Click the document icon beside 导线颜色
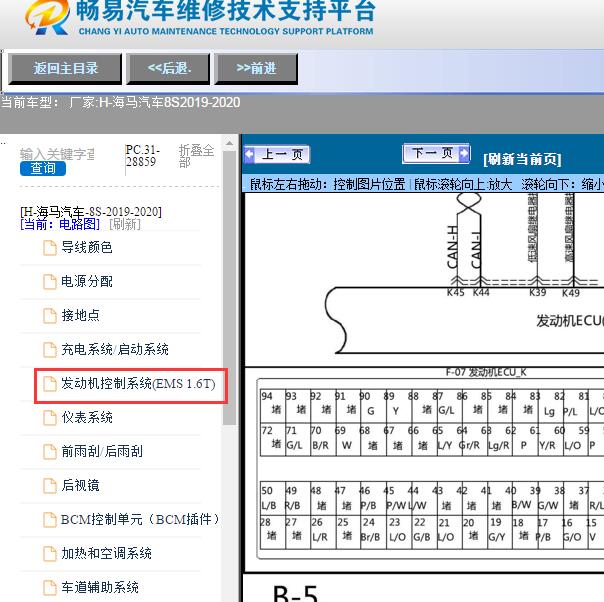This screenshot has width=604, height=602. click(x=50, y=248)
